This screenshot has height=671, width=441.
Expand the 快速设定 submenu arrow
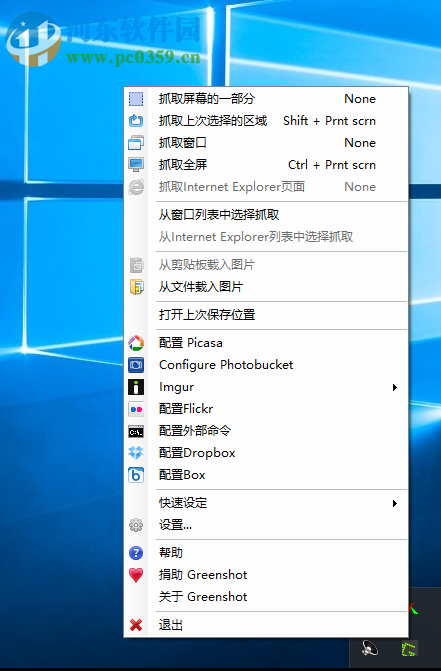[x=394, y=503]
